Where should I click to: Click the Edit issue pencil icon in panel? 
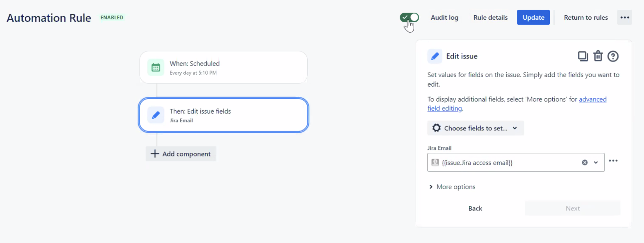tap(435, 56)
